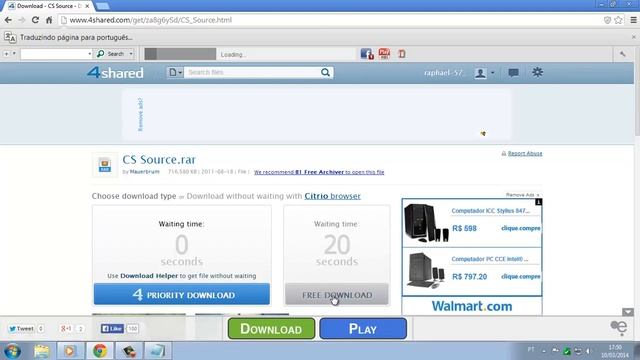Open the media player taskbar icon
Viewport: 640px width, 360px height.
point(71,351)
